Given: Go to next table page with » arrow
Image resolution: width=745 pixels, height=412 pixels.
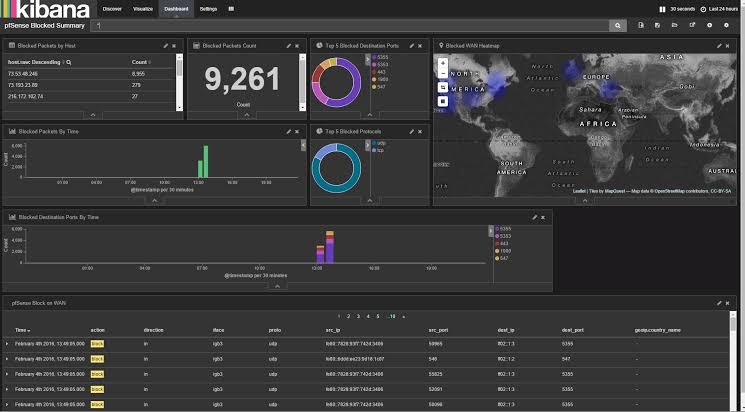Looking at the screenshot, I should click(404, 316).
